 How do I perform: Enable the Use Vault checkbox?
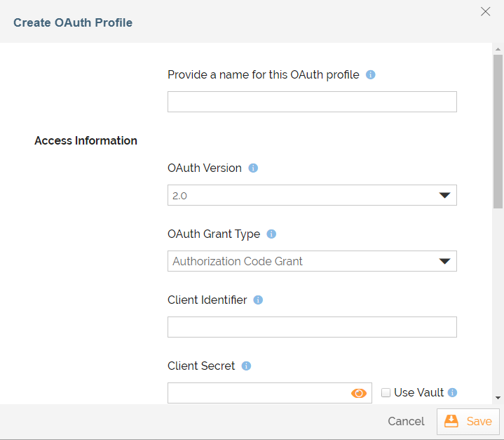pyautogui.click(x=386, y=393)
